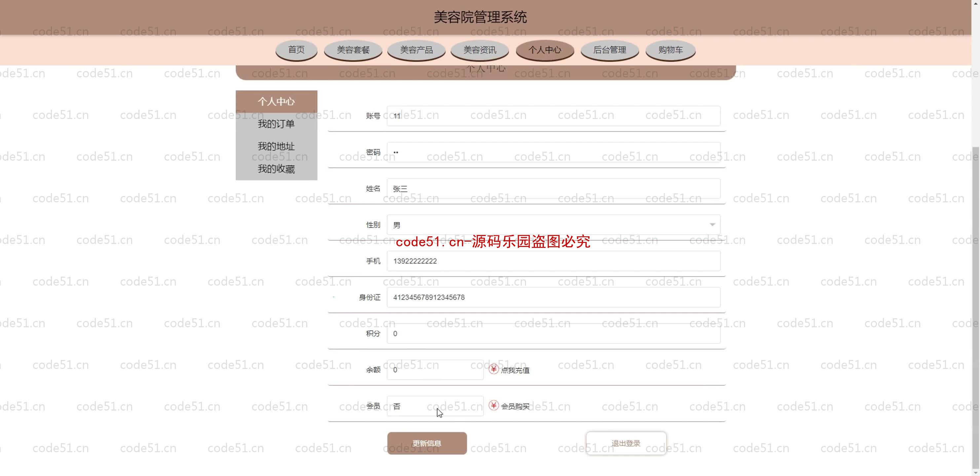The height and width of the screenshot is (476, 980).
Task: Open the 性别 dropdown arrow
Action: tap(712, 225)
